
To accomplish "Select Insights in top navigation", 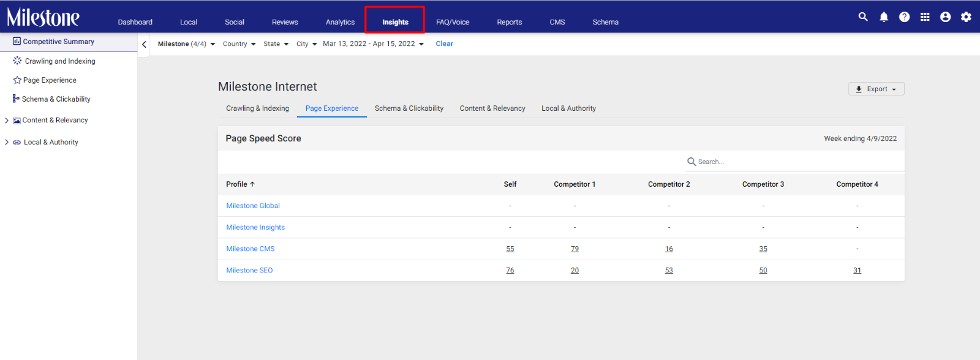I will coord(395,22).
